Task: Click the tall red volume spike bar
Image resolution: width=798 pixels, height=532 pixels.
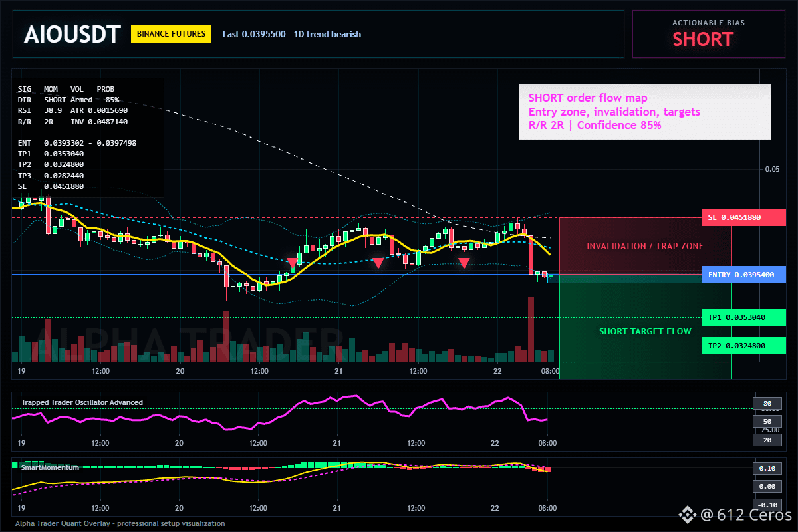Action: click(531, 329)
